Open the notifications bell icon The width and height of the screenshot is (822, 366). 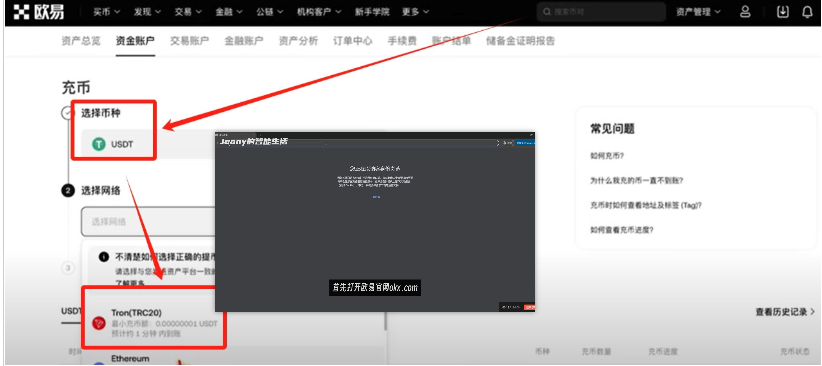coord(807,12)
